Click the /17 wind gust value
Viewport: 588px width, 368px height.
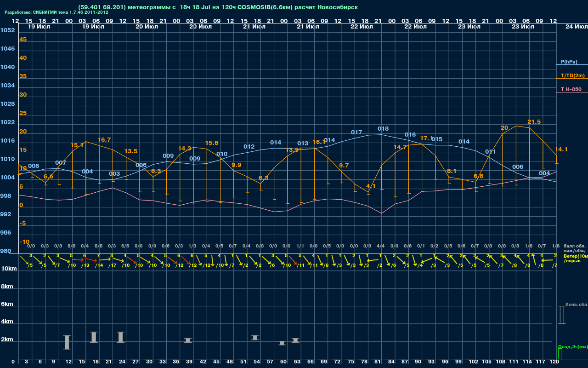[x=112, y=265]
